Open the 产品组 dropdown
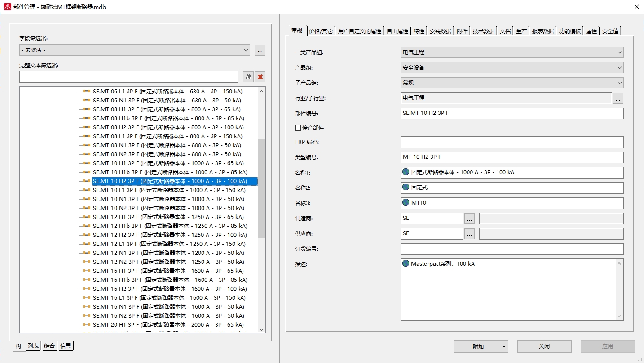The image size is (644, 363). (x=512, y=68)
